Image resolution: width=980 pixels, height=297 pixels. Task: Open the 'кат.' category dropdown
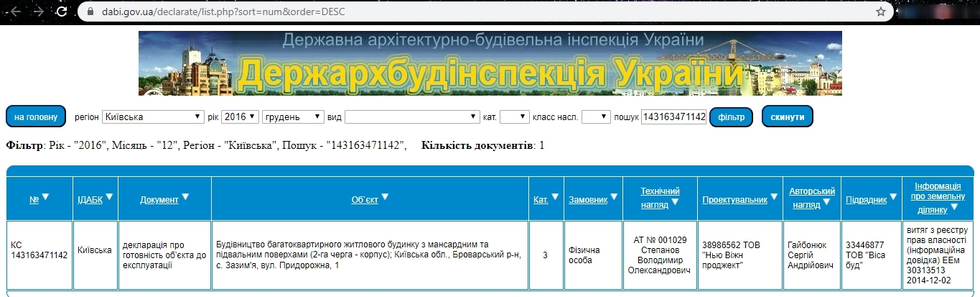point(514,116)
